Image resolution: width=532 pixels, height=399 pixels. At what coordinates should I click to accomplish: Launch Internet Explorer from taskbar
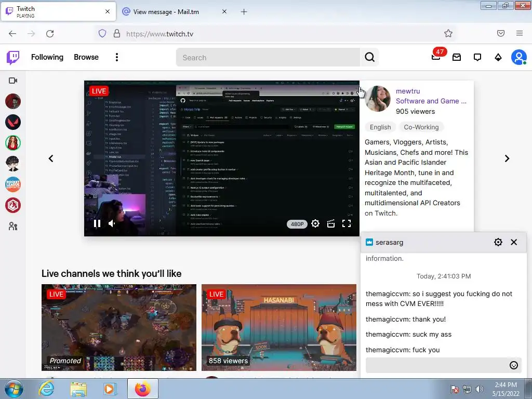click(x=46, y=389)
